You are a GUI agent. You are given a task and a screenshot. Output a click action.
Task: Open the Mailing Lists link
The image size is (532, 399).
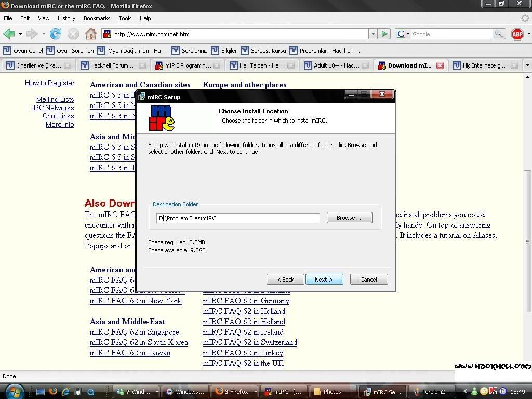[55, 99]
